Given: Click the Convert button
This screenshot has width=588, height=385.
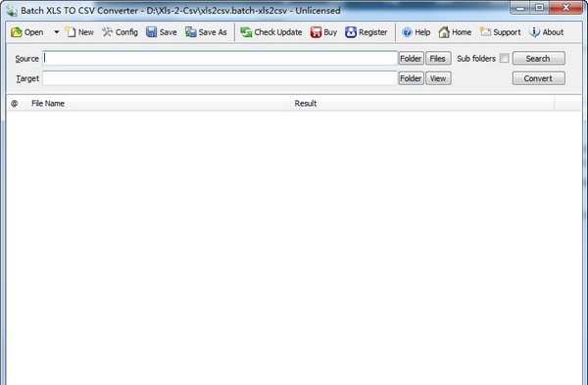Looking at the screenshot, I should tap(538, 78).
